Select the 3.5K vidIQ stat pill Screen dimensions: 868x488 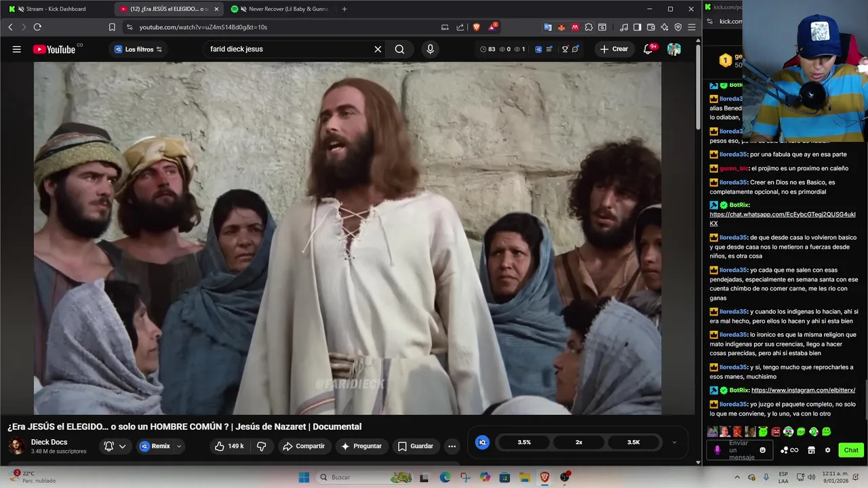633,442
